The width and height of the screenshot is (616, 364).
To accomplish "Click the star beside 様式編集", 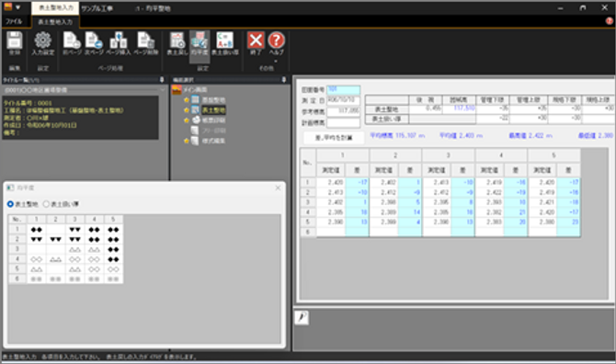I will pos(187,141).
